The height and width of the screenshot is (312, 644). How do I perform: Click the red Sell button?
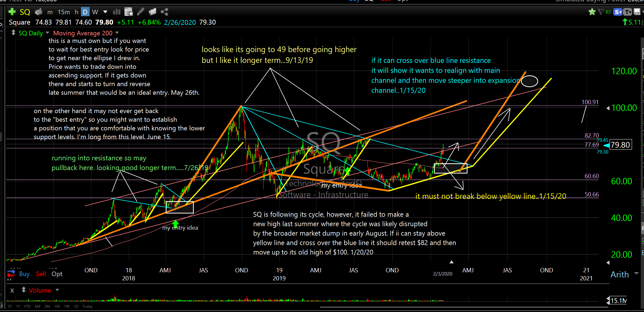pyautogui.click(x=41, y=274)
